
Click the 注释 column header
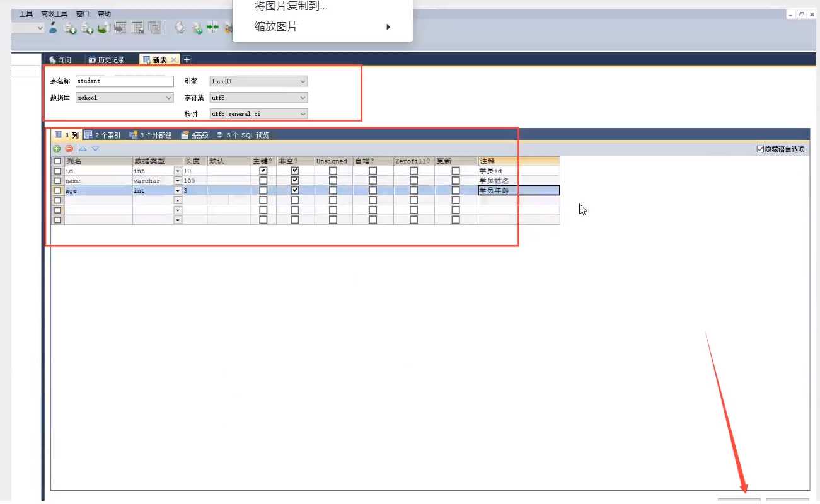[519, 161]
